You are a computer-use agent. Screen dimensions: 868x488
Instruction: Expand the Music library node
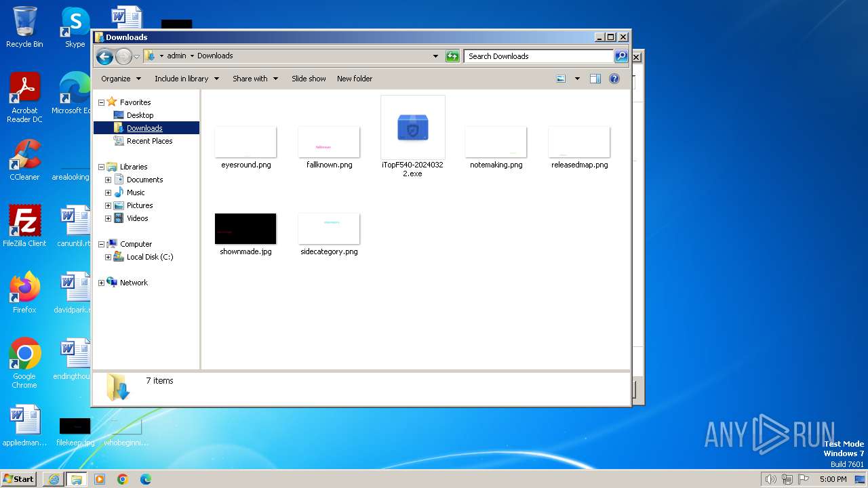coord(108,192)
